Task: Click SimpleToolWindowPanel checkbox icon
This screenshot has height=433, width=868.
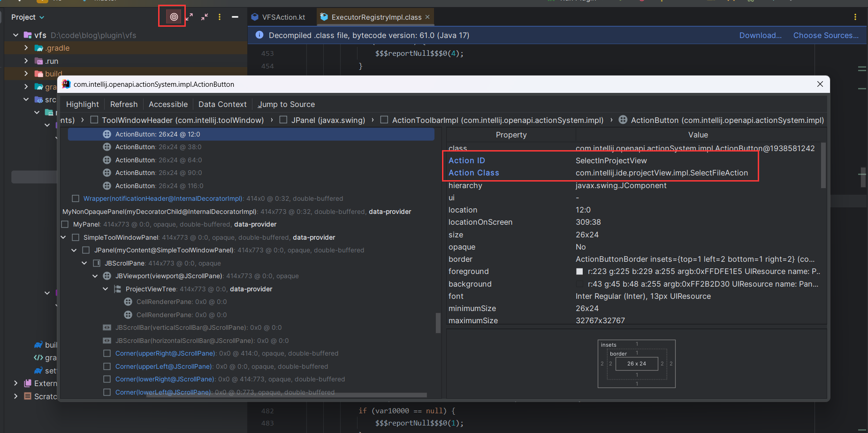Action: tap(75, 237)
